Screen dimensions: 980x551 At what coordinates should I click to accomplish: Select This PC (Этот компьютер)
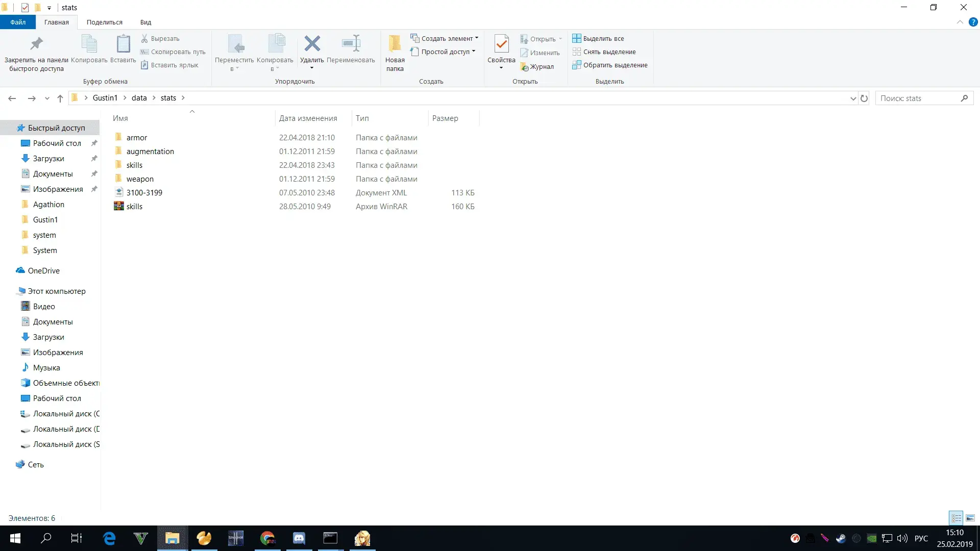[x=56, y=291]
